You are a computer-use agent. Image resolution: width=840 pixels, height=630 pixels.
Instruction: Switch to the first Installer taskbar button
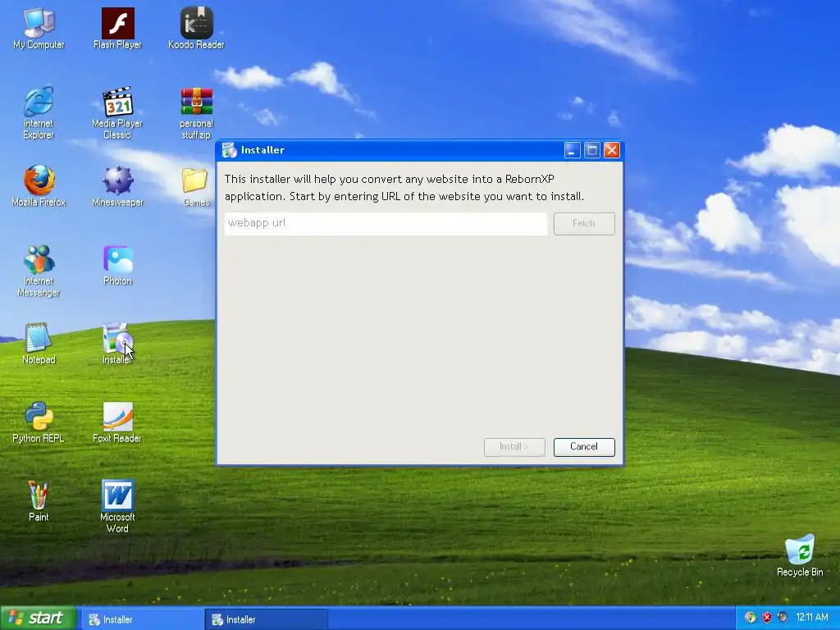pyautogui.click(x=142, y=619)
